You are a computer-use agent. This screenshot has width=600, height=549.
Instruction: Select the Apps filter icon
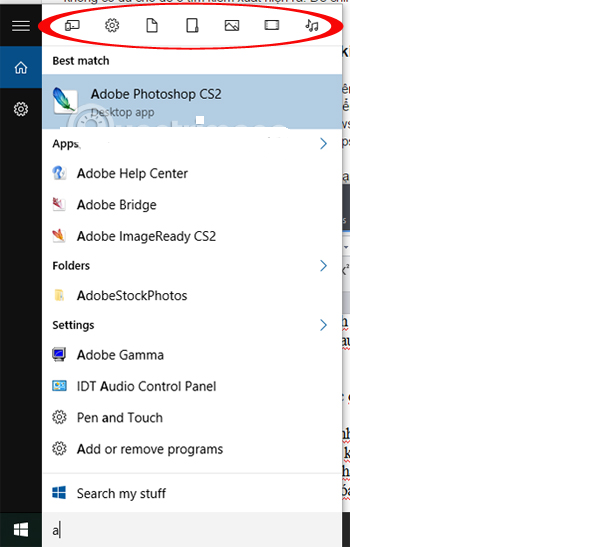pyautogui.click(x=72, y=26)
